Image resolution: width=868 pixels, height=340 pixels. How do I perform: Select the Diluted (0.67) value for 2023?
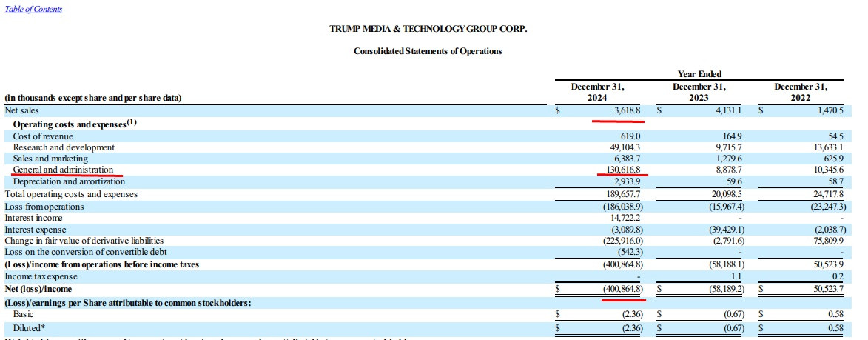coord(733,327)
